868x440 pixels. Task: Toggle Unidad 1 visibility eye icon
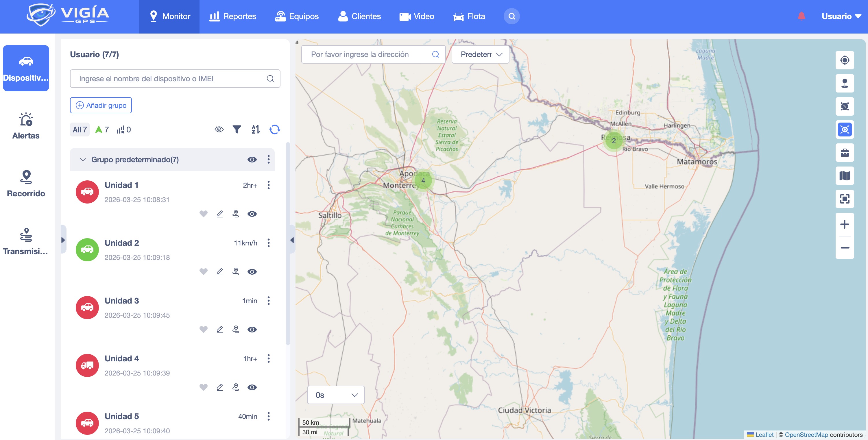pyautogui.click(x=252, y=214)
